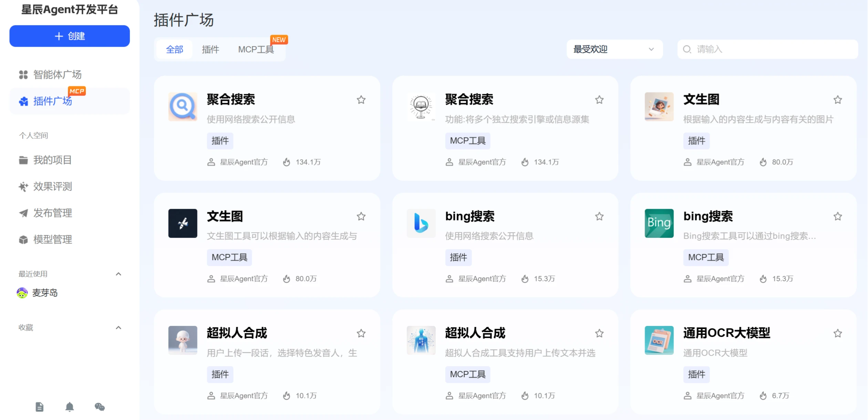Click the green Bing plugin thumbnail icon
Image resolution: width=868 pixels, height=420 pixels.
tap(659, 223)
